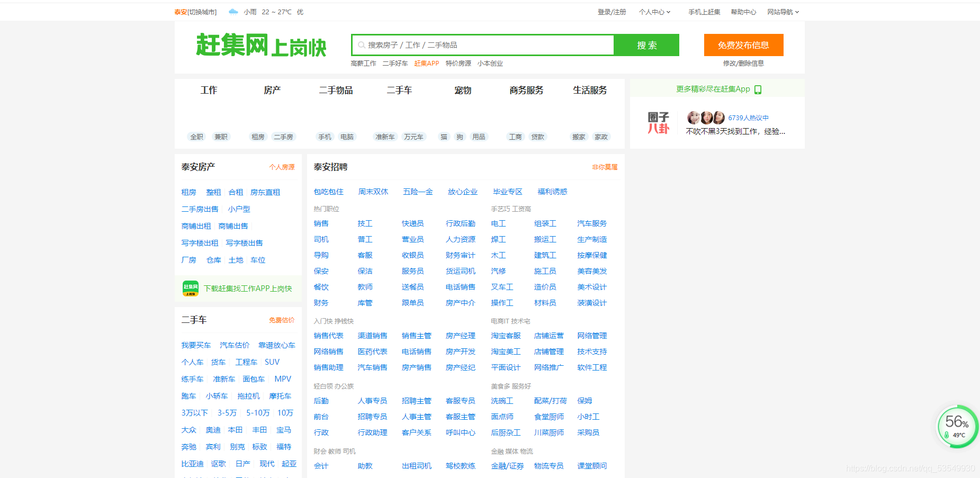Click the 人事专员 job link
Viewport: 980px width, 478px height.
(372, 401)
